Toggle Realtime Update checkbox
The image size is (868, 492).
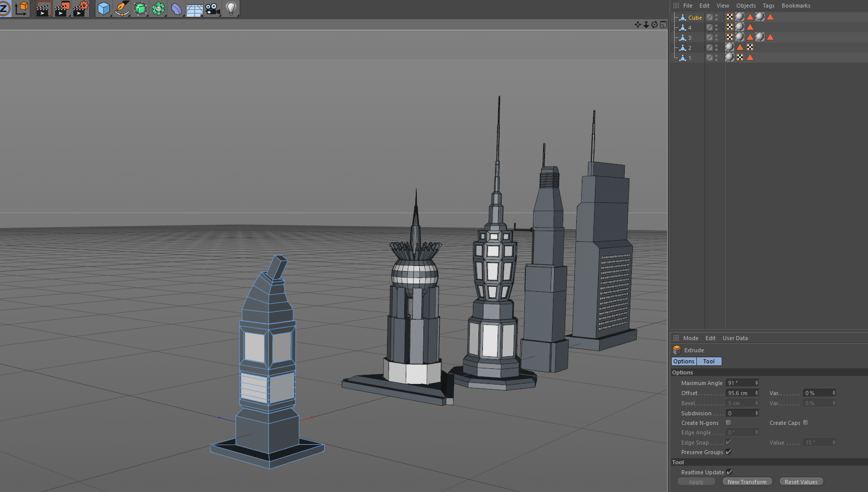[729, 472]
